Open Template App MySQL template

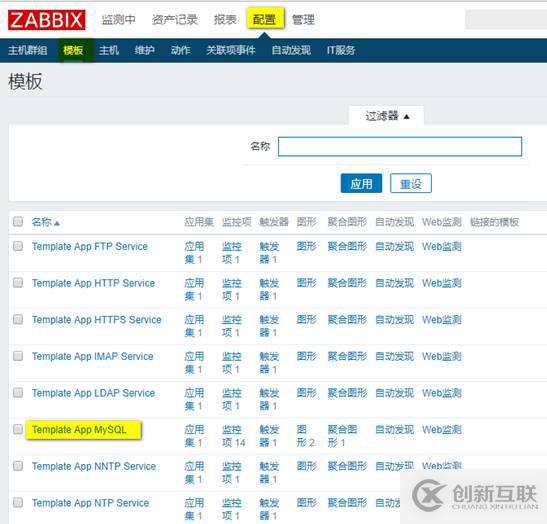tap(79, 430)
